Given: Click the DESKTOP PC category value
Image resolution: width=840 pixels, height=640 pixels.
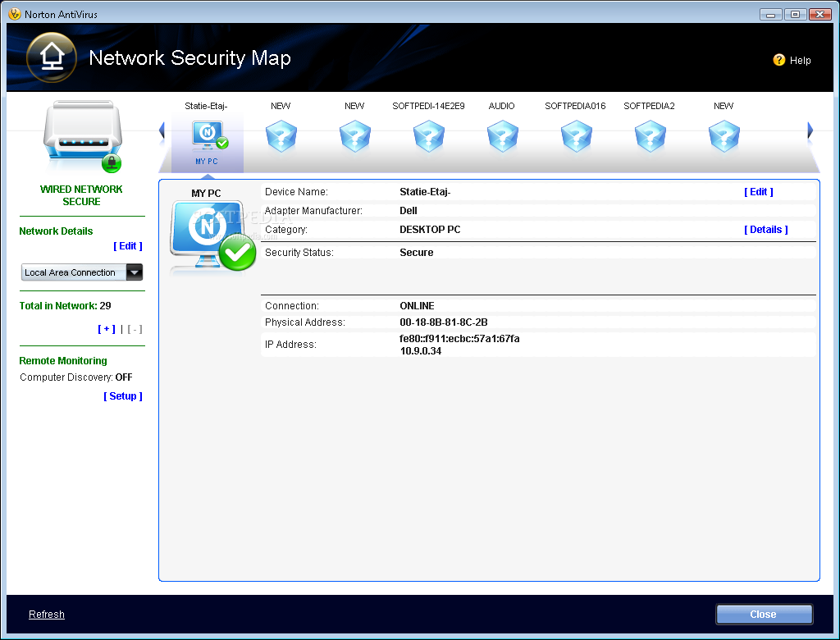Looking at the screenshot, I should tap(430, 230).
